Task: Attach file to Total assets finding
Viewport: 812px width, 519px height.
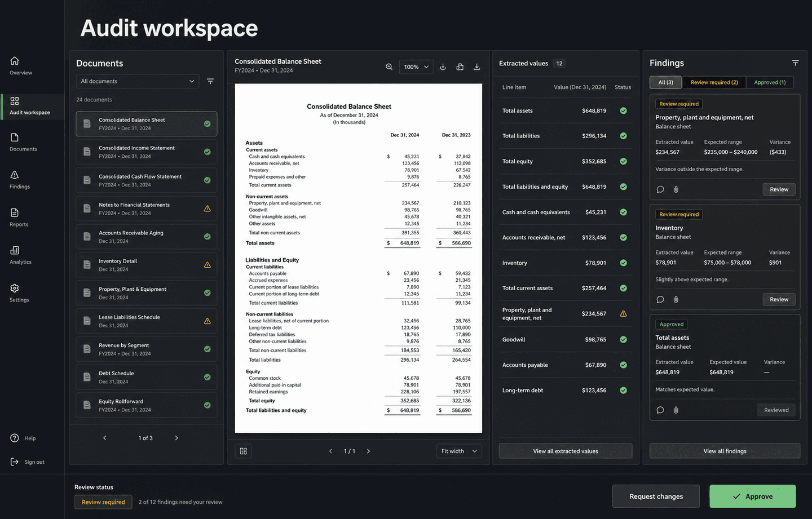Action: click(x=676, y=410)
